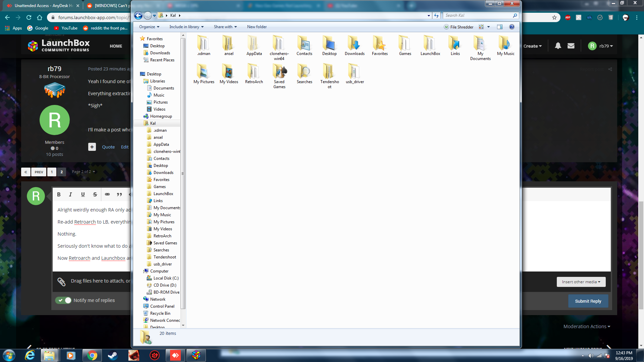Click the rb79 username link on the post

pyautogui.click(x=54, y=68)
